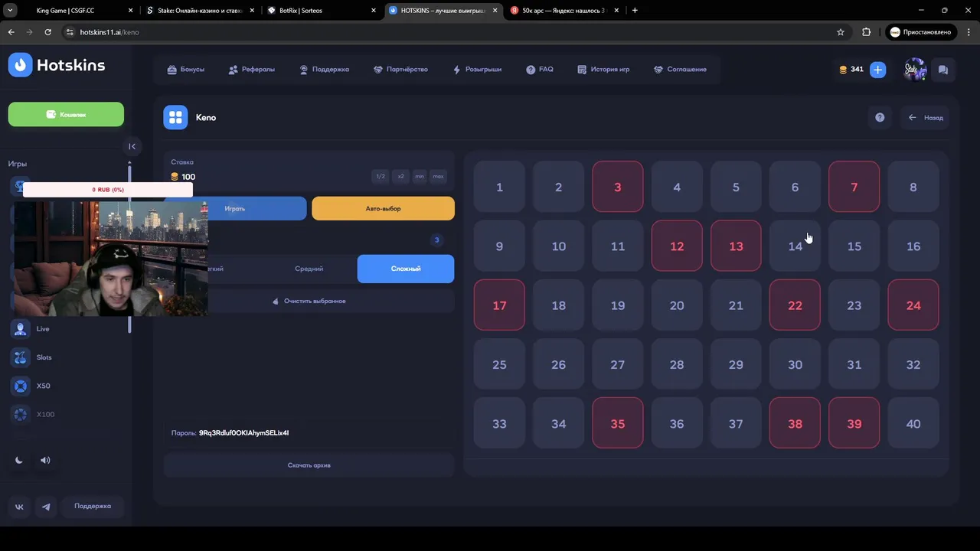Halve the bet with 1/2 button

click(381, 176)
